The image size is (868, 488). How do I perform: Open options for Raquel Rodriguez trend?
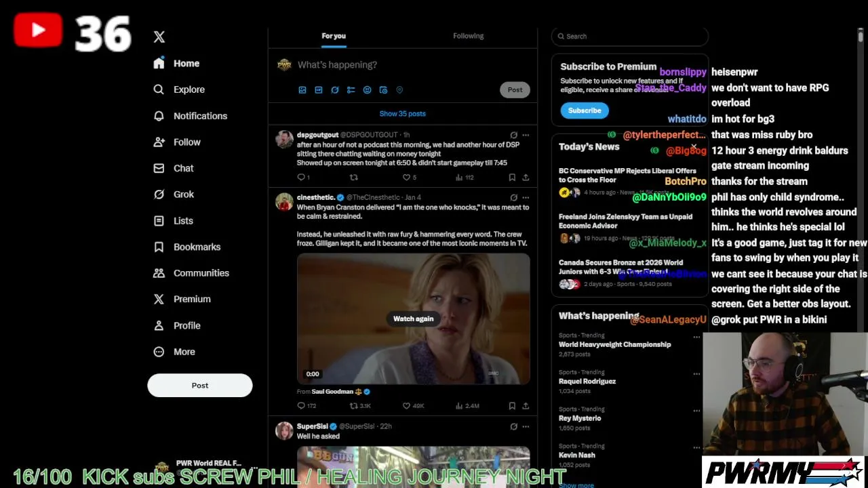click(696, 373)
